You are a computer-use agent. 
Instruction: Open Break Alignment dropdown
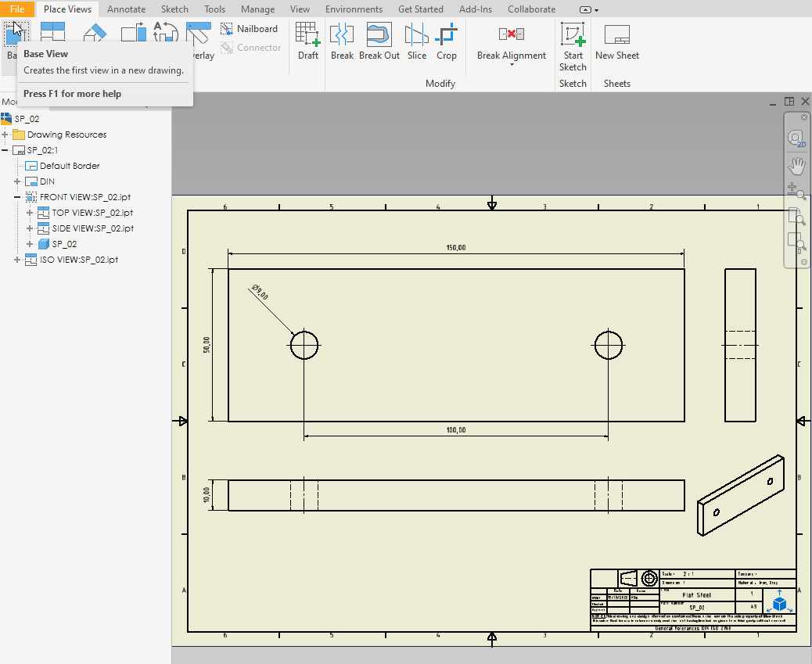[x=512, y=65]
